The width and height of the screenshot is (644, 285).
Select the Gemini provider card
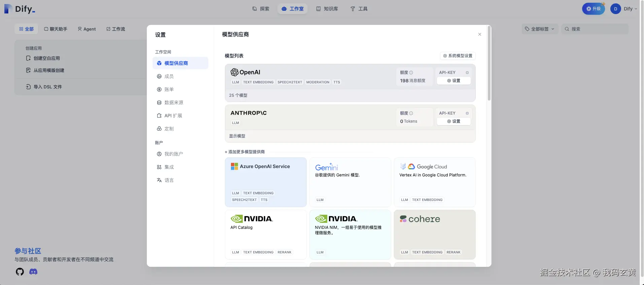[x=350, y=182]
